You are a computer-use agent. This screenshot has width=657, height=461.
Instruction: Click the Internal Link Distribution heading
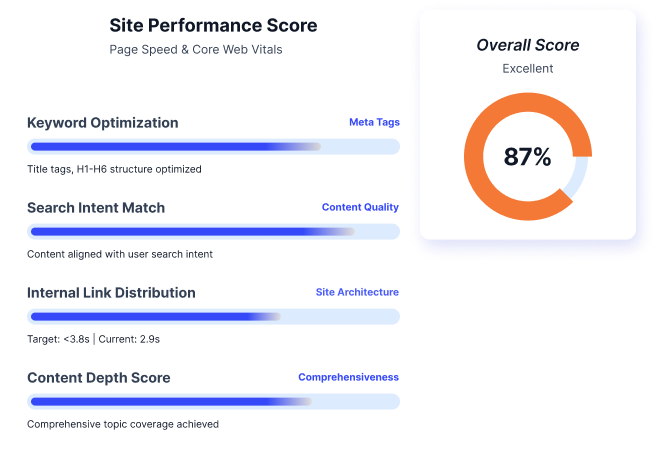pyautogui.click(x=111, y=293)
